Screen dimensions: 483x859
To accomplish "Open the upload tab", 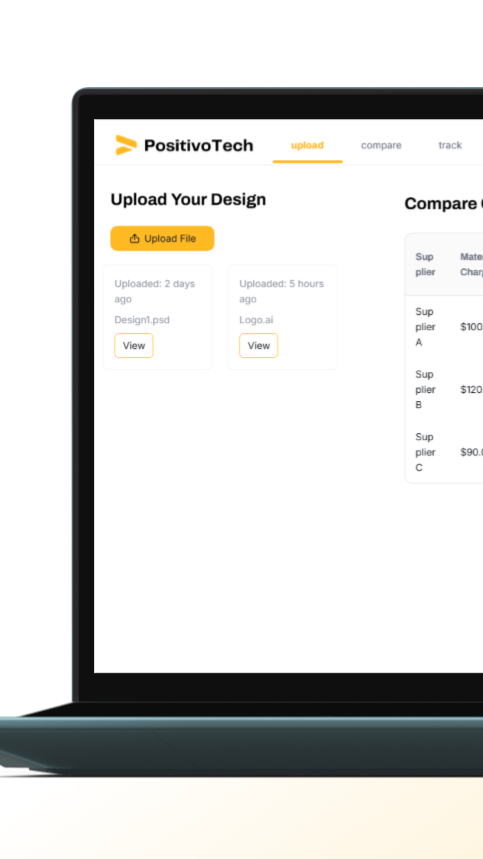I will (x=307, y=145).
